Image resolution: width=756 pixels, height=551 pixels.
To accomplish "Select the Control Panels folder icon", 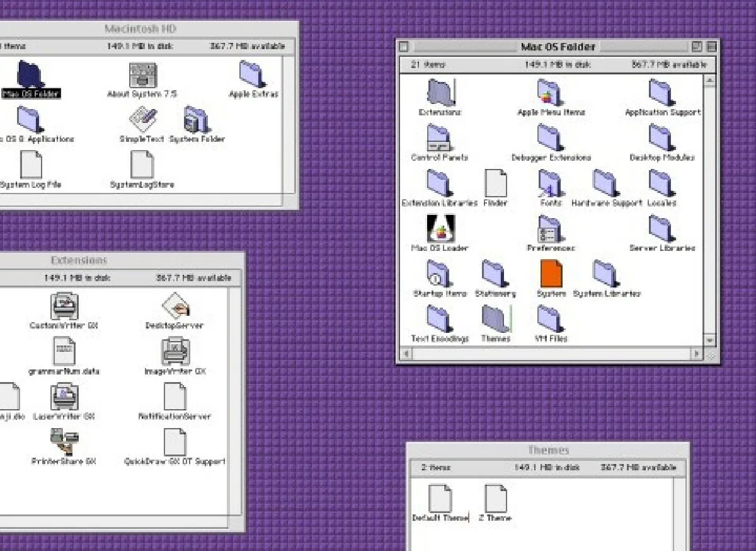I will pos(439,138).
